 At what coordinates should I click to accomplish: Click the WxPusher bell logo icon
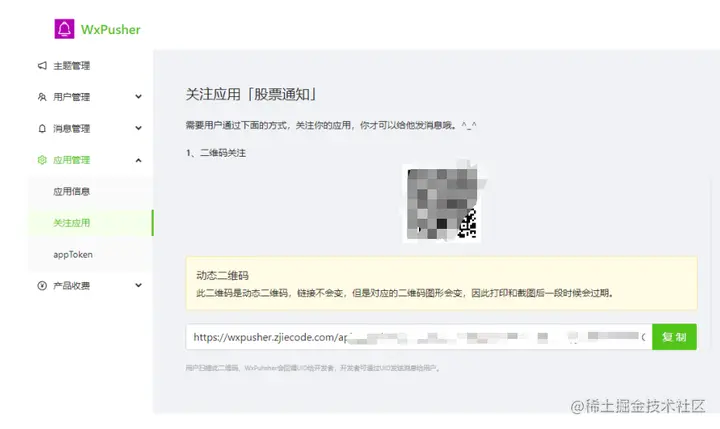[x=64, y=29]
